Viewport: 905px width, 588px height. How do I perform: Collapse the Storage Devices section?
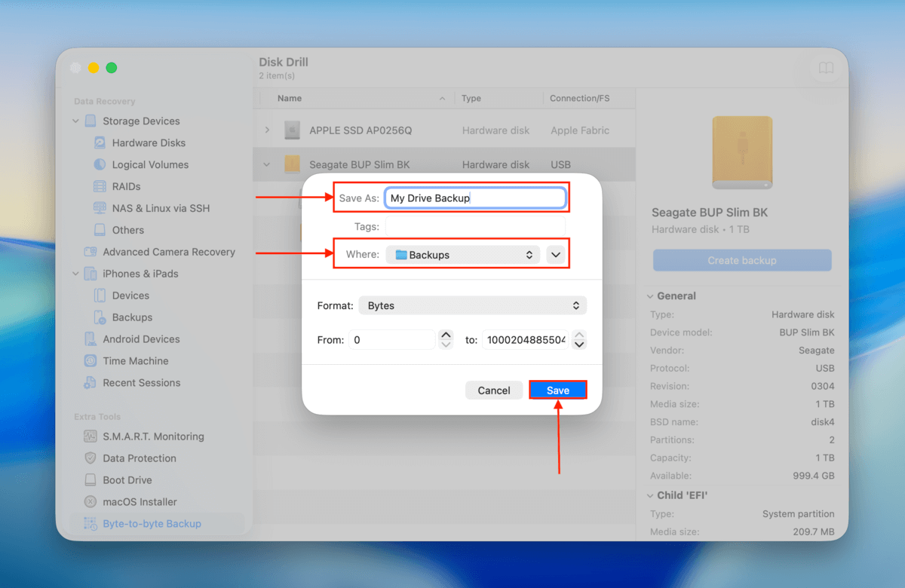pyautogui.click(x=75, y=121)
